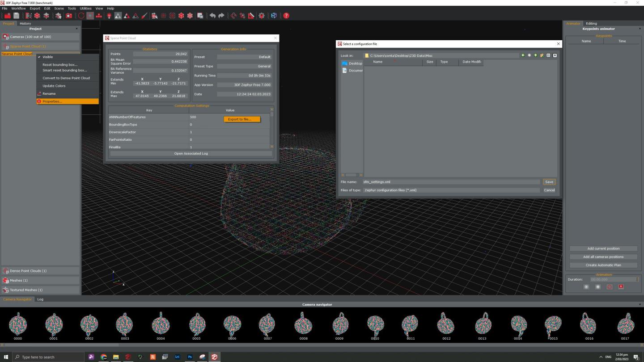Switch file dialog to detail view
This screenshot has width=644, height=362.
pyautogui.click(x=555, y=55)
